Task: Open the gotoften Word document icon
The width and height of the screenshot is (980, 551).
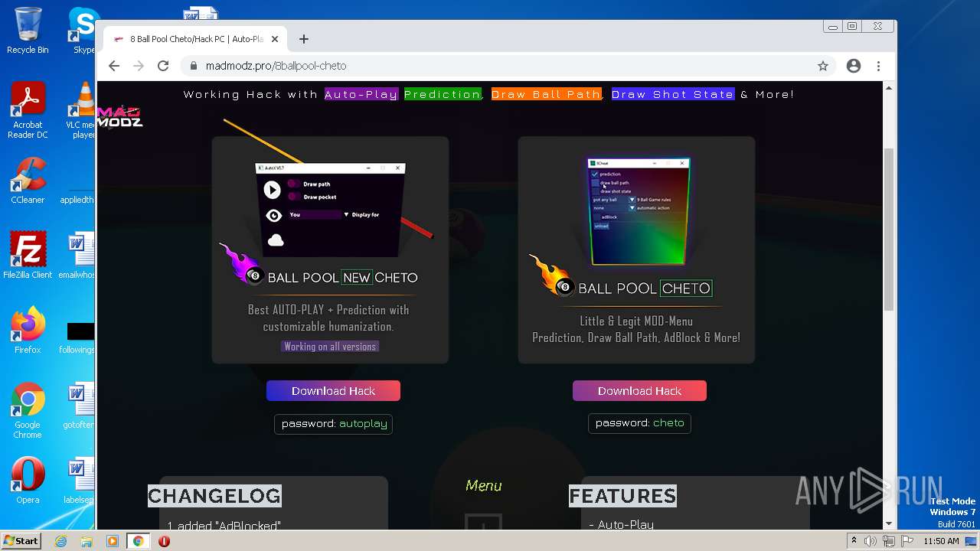Action: (x=78, y=406)
